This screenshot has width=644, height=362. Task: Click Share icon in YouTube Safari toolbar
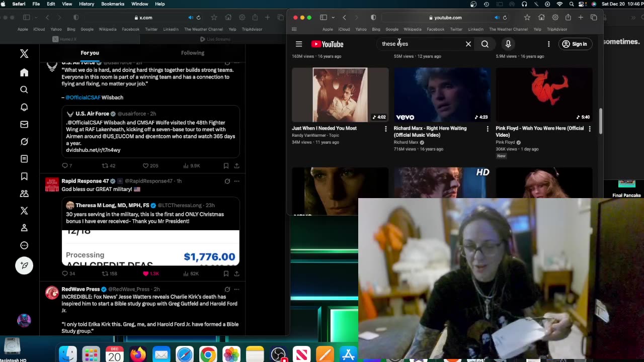click(568, 18)
